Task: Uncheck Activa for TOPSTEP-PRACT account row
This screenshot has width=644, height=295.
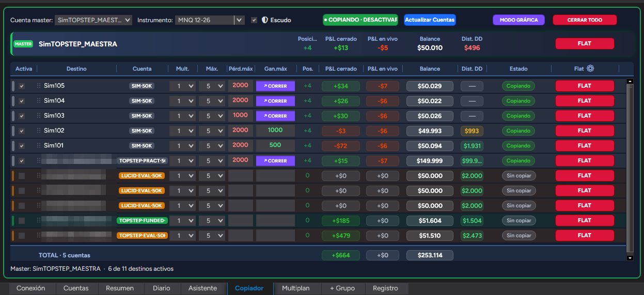Action: pyautogui.click(x=22, y=161)
